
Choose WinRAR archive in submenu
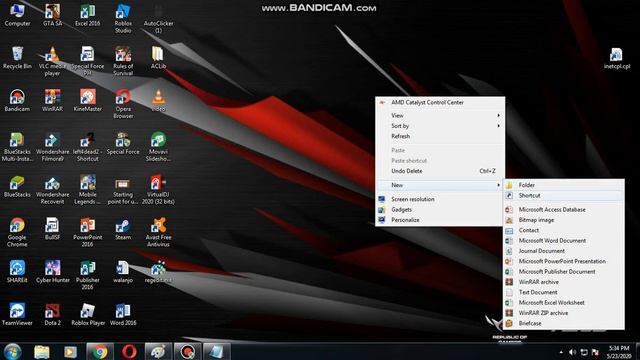coord(564,282)
